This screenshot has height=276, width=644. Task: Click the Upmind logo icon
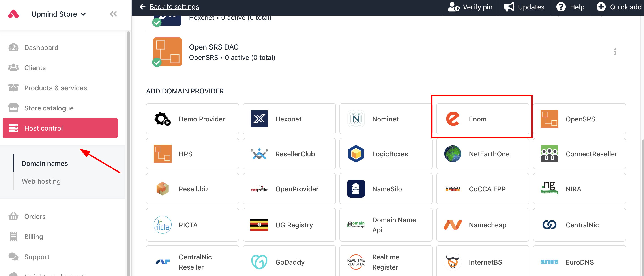click(13, 14)
